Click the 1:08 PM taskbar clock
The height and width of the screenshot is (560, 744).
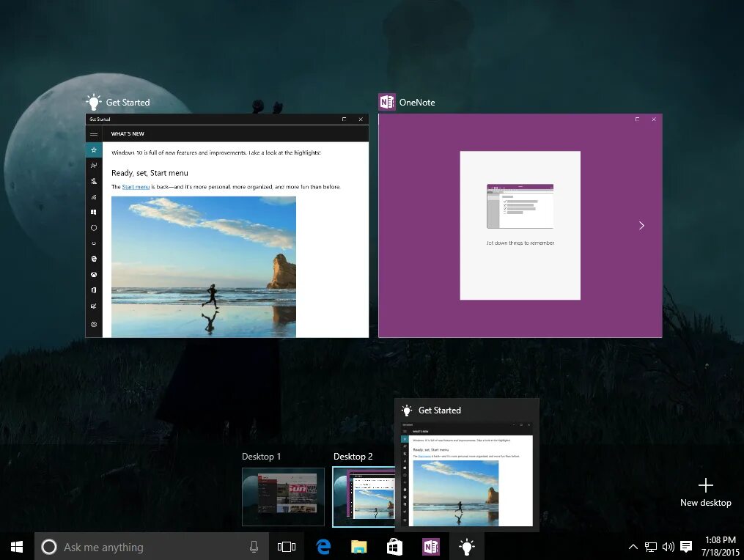(721, 540)
